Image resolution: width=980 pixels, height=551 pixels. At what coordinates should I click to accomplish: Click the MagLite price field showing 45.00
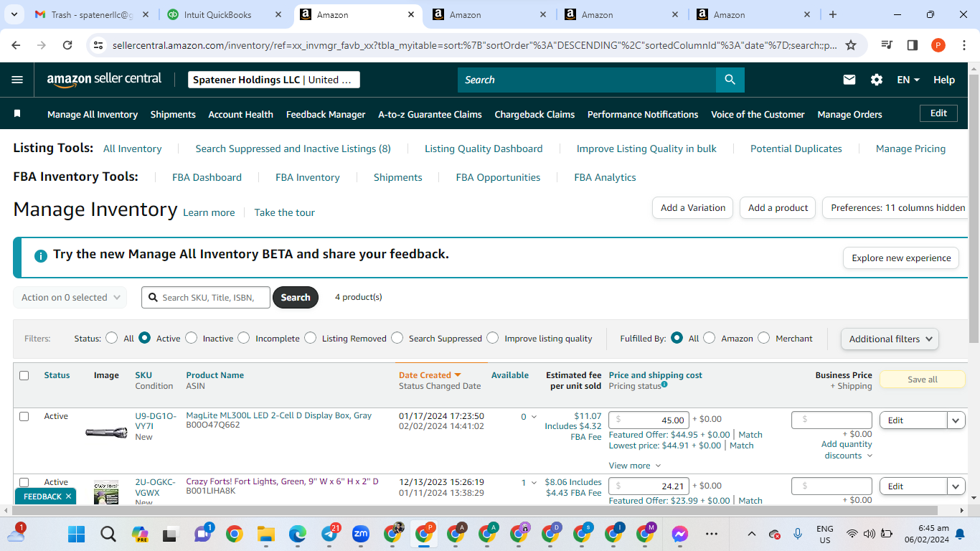(649, 420)
